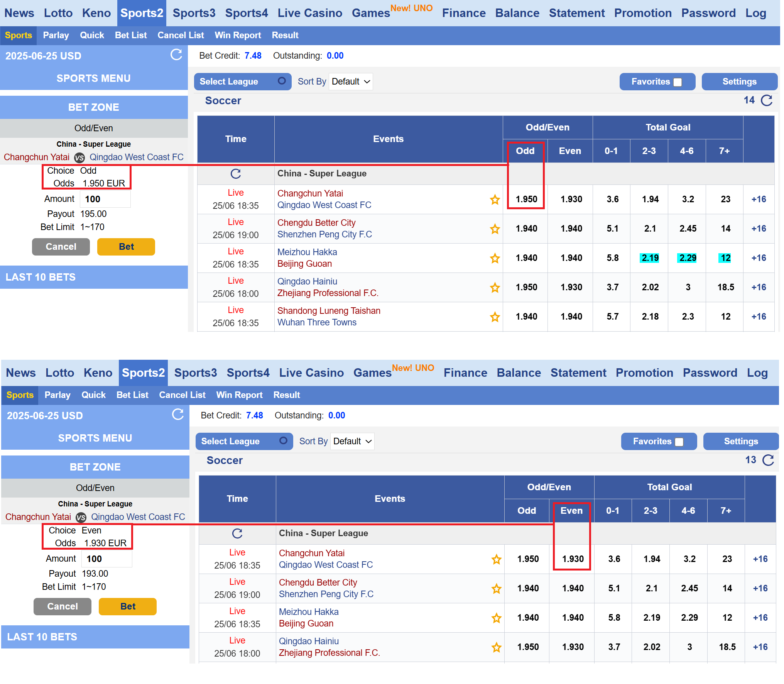Toggle Favorites checkbox in top screenshot
Viewport: 784px width, 684px height.
coord(678,82)
